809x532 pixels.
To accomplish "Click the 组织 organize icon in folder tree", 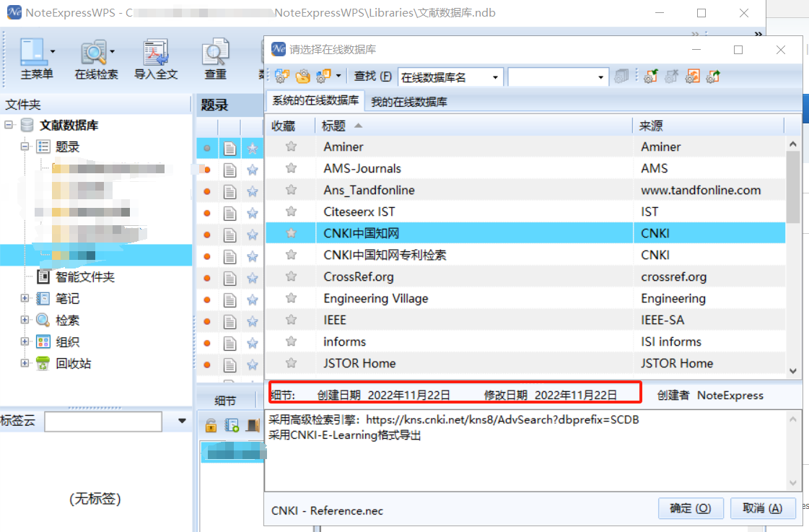I will coord(43,341).
